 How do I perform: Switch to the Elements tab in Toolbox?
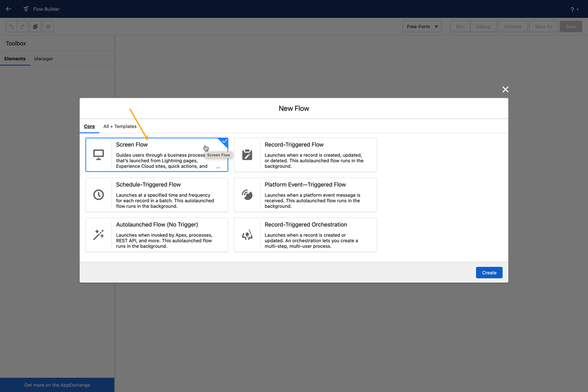coord(15,59)
